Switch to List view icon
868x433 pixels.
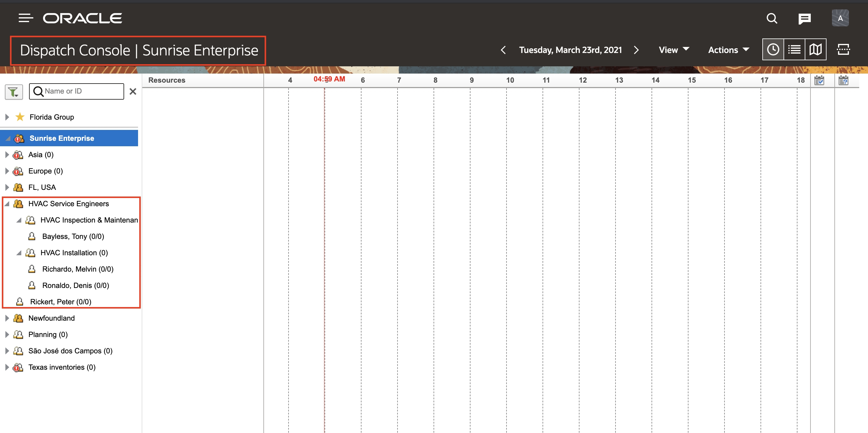[x=794, y=50]
